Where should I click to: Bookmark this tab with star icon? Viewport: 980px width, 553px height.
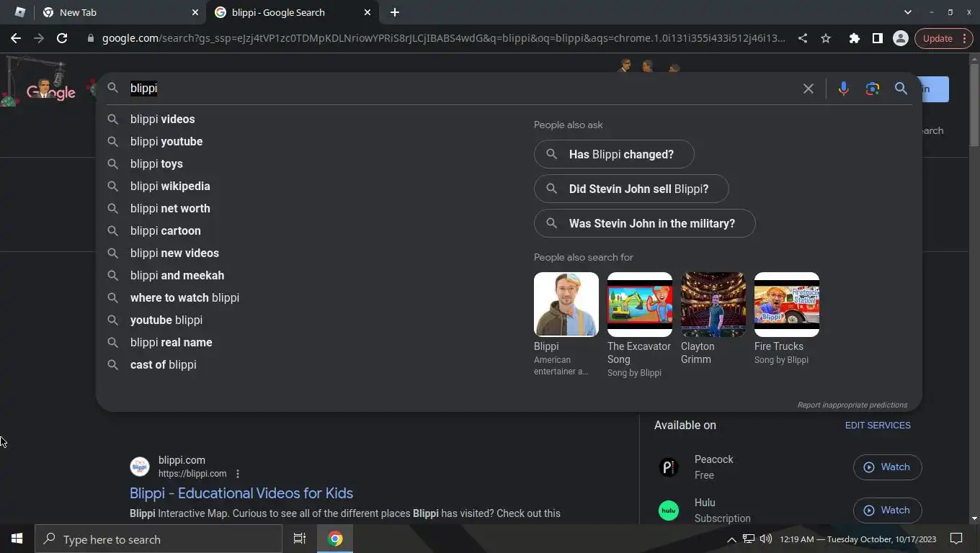click(826, 38)
